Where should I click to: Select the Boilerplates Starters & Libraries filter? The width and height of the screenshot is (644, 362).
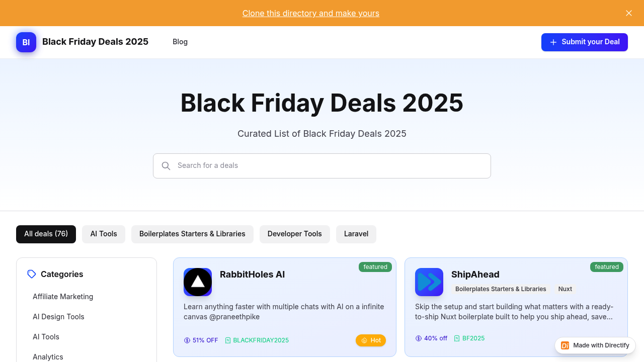(192, 234)
